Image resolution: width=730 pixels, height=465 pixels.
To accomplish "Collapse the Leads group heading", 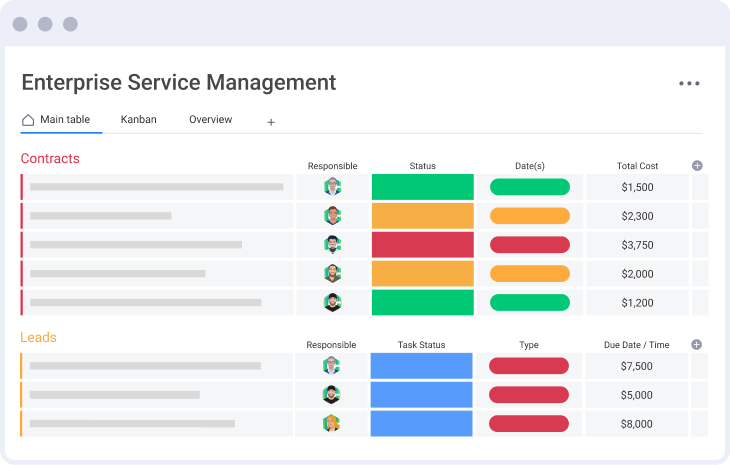I will click(x=39, y=338).
